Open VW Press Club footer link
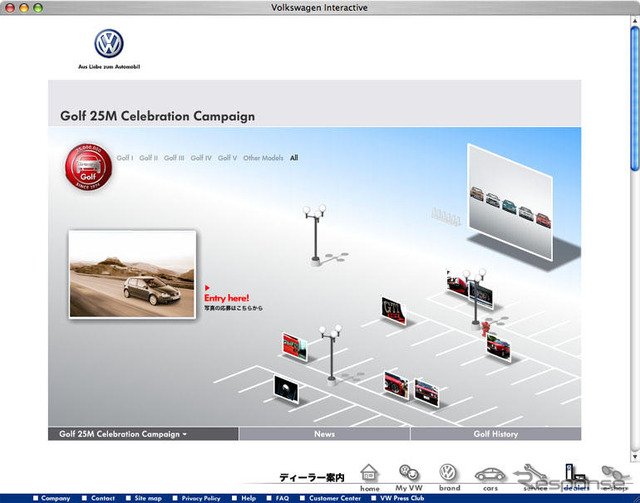 pos(398,498)
